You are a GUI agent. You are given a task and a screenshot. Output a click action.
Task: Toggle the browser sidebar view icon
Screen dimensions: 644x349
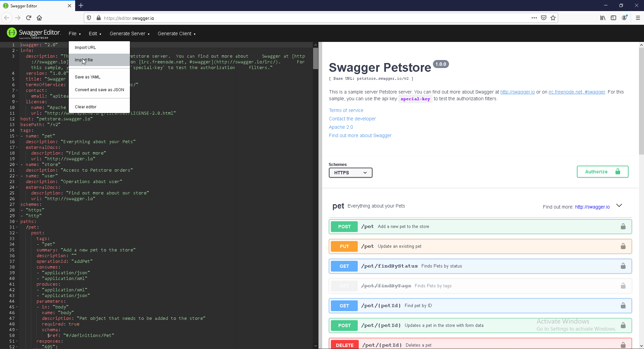[613, 18]
